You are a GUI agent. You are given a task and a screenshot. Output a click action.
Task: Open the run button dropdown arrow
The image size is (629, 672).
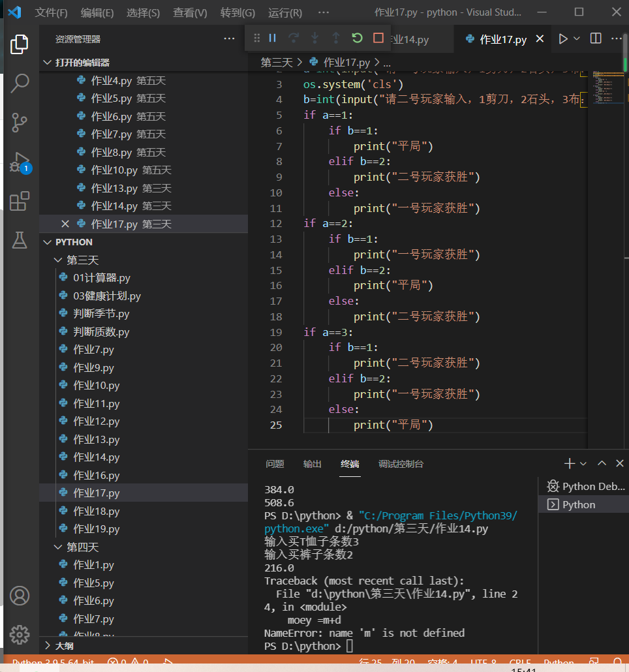(577, 39)
